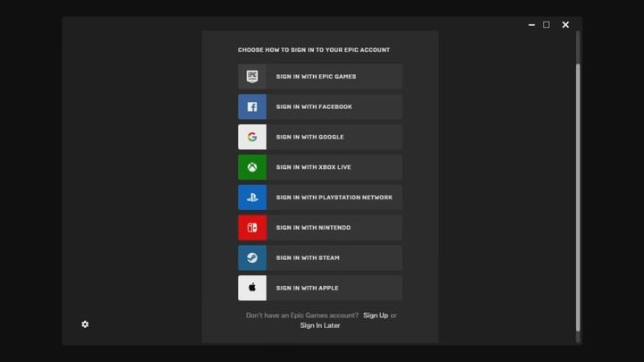Minimize the launcher window
Viewport: 644px width, 362px height.
pyautogui.click(x=531, y=25)
